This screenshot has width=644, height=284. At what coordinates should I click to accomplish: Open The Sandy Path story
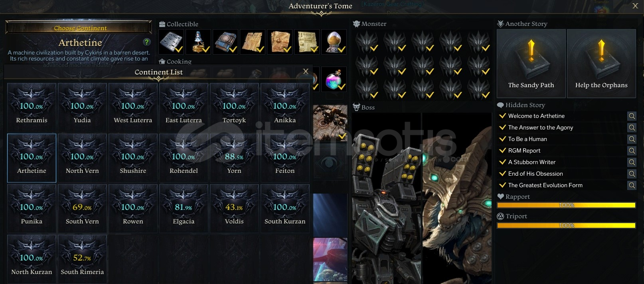click(531, 63)
